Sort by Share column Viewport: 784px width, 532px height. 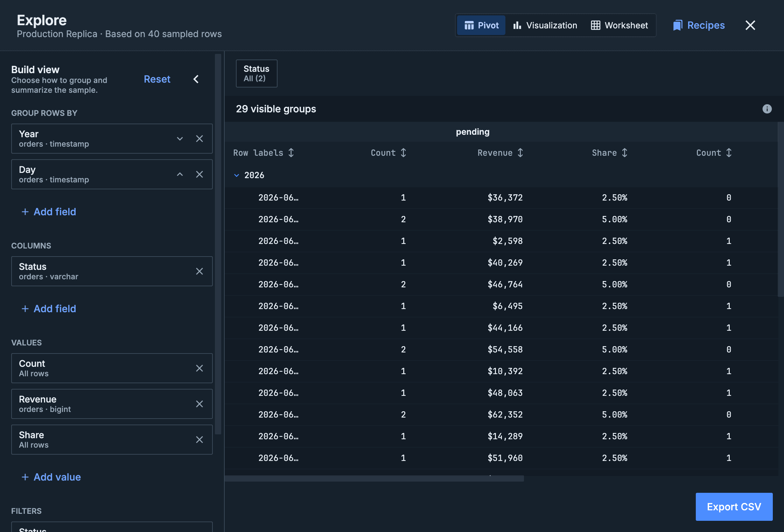tap(610, 153)
